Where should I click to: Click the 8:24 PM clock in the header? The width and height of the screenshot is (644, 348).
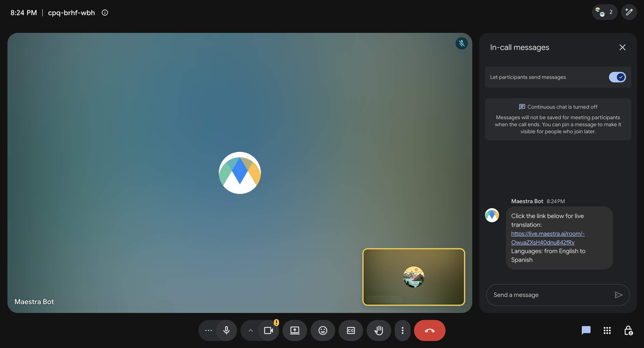[23, 12]
